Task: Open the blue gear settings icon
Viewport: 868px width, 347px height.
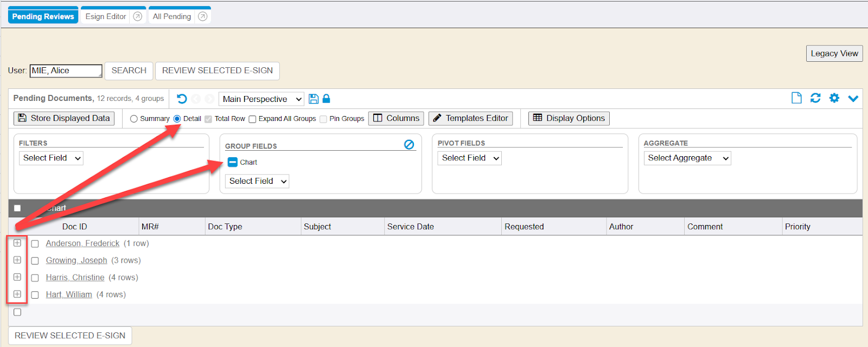Action: point(834,98)
